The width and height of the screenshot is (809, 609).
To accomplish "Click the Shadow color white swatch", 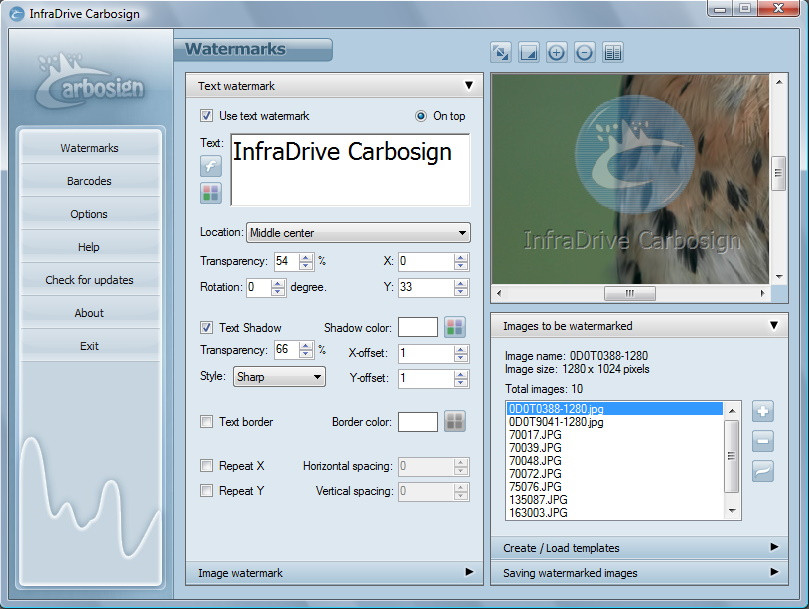I will click(x=418, y=327).
